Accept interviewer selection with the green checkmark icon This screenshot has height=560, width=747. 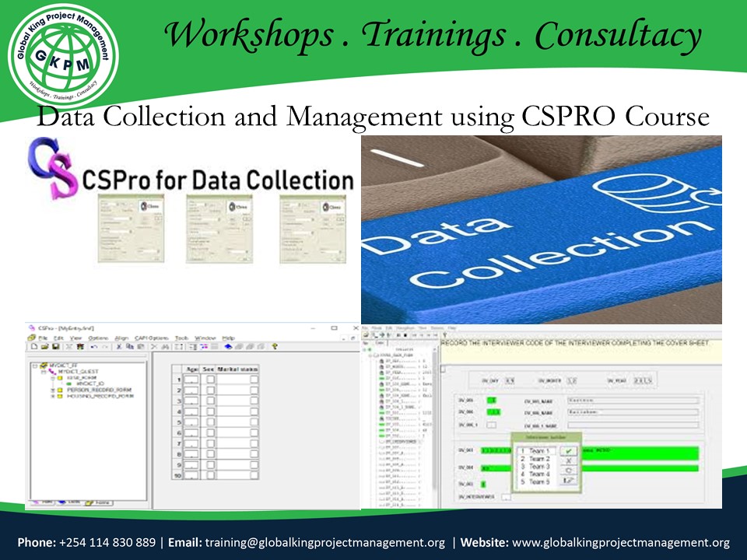coord(568,451)
